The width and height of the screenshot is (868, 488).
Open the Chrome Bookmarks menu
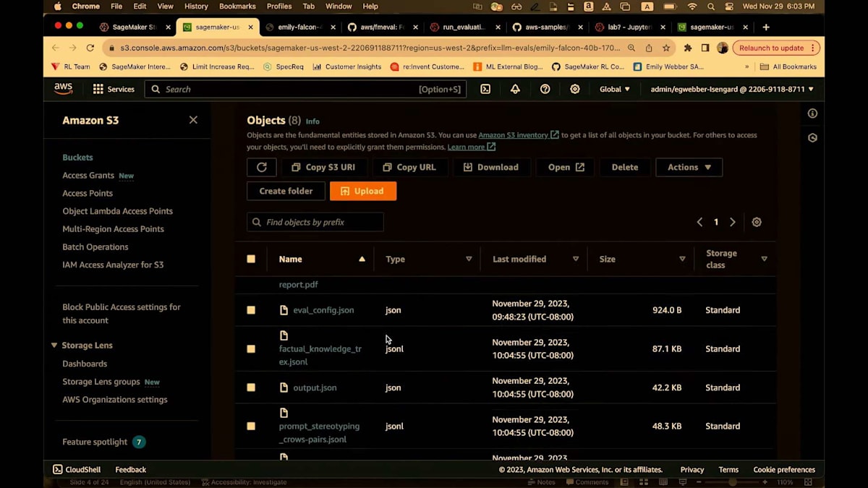tap(237, 7)
